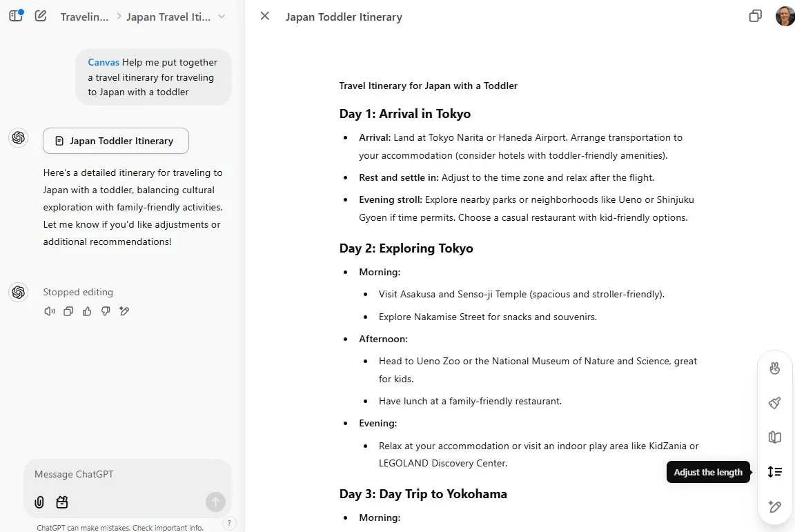Click the Adjust the length icon
This screenshot has height=532, width=795.
click(x=774, y=472)
